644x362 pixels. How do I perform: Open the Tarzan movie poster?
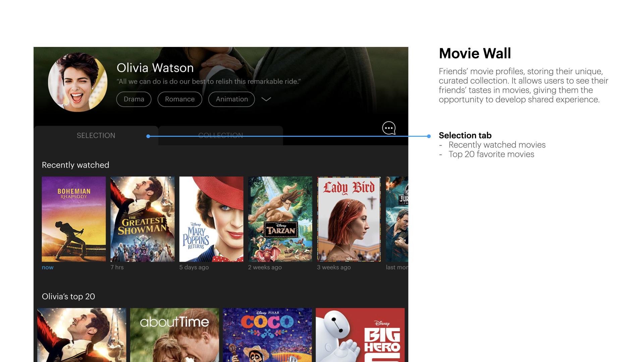pos(280,219)
